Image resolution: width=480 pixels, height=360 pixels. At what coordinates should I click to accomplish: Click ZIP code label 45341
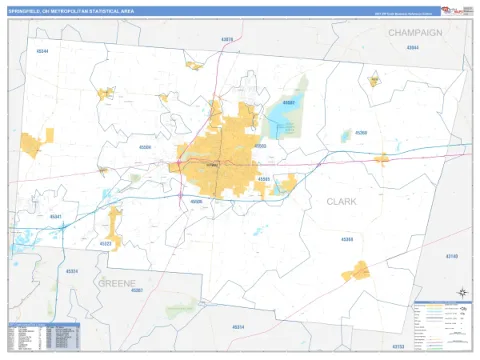(x=56, y=216)
